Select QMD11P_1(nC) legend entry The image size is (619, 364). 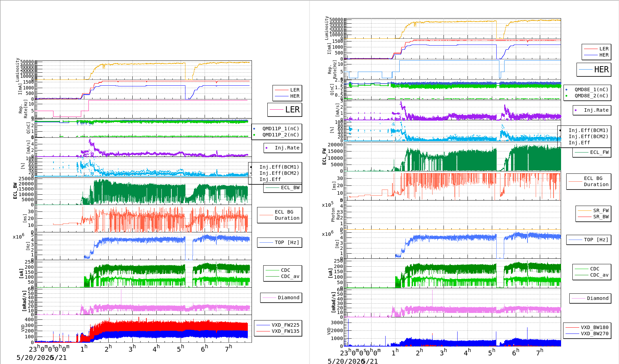[277, 129]
